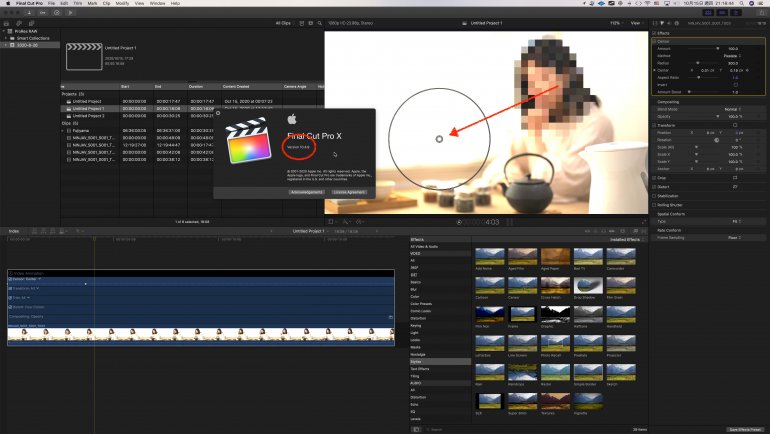
Task: Enable the Invert checkbox for Censor
Action: (x=735, y=85)
